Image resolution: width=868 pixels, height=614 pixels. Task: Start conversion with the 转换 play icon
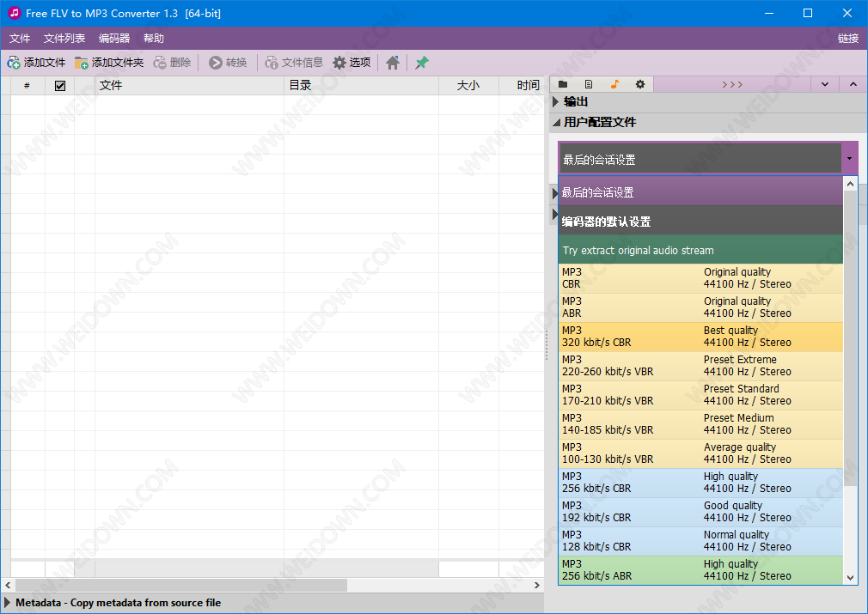(x=216, y=63)
